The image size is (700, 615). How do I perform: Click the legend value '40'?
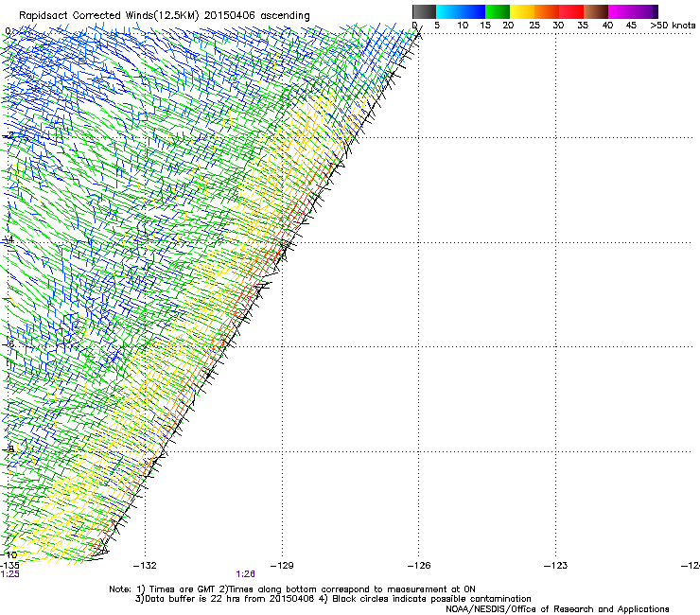click(607, 26)
